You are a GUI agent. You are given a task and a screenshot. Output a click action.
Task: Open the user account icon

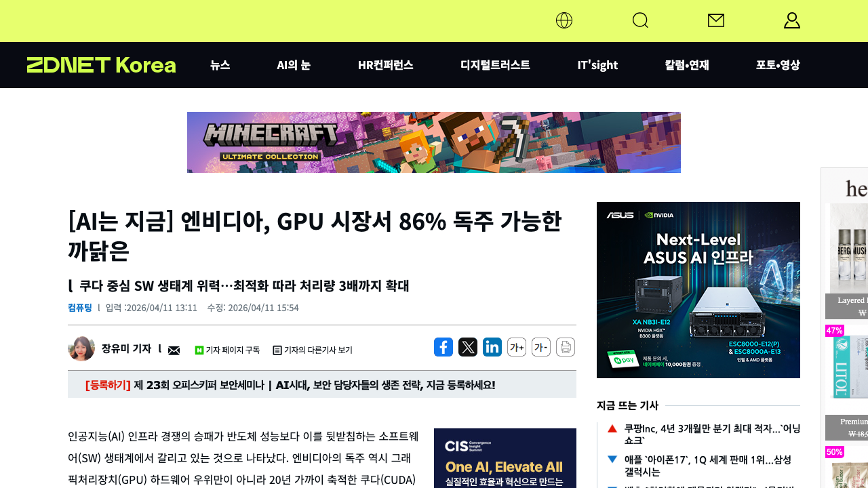pos(792,20)
